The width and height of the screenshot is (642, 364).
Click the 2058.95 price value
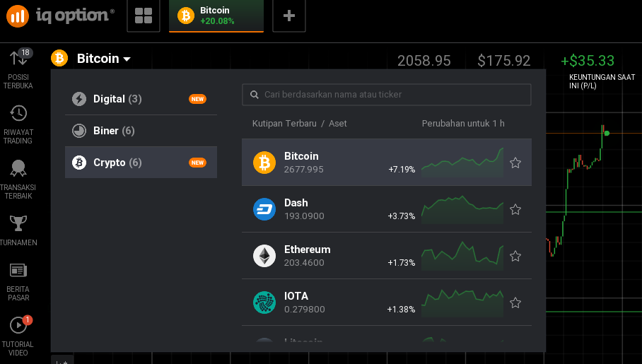tap(424, 61)
